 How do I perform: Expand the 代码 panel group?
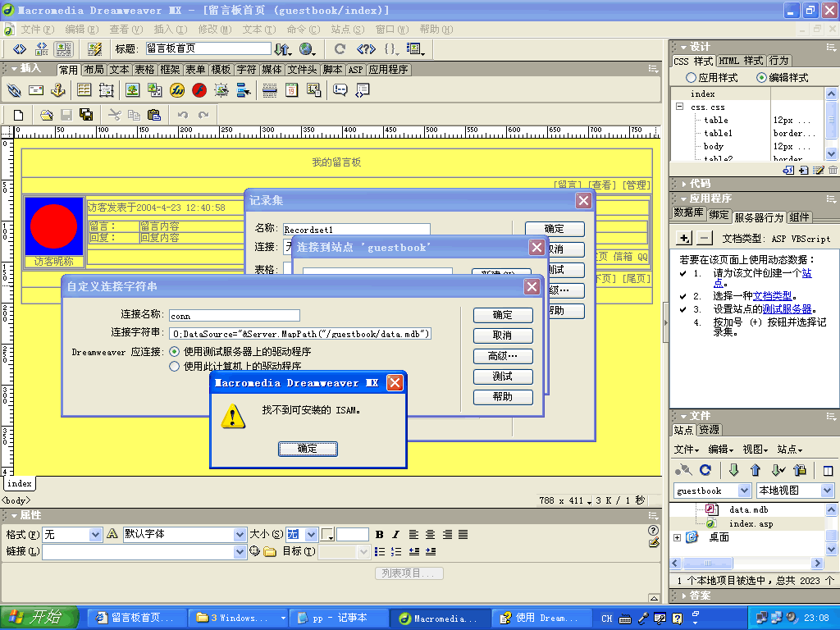(x=684, y=184)
